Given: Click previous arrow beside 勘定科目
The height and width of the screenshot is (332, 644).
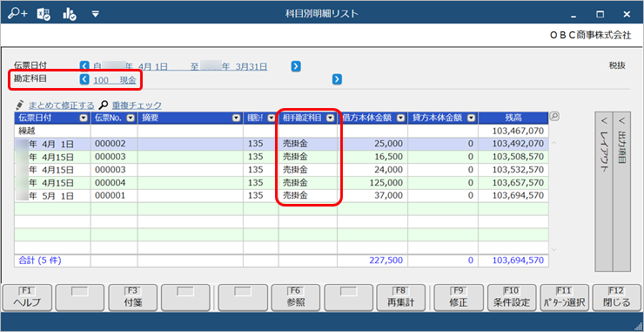Looking at the screenshot, I should tap(84, 79).
